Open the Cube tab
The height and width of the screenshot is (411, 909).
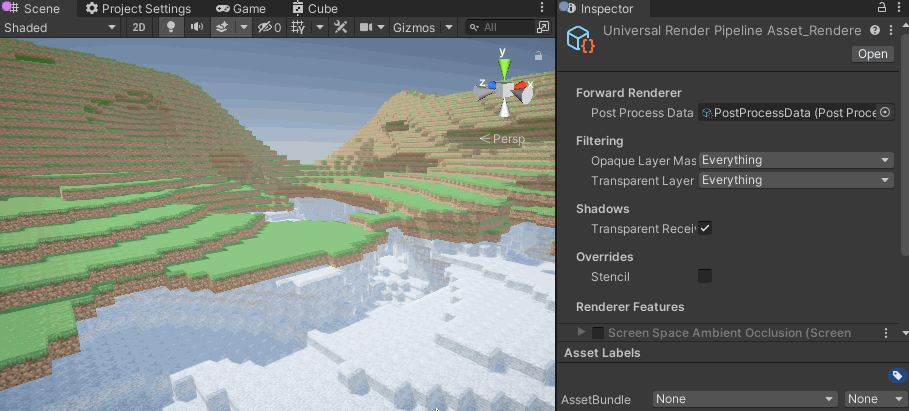315,9
